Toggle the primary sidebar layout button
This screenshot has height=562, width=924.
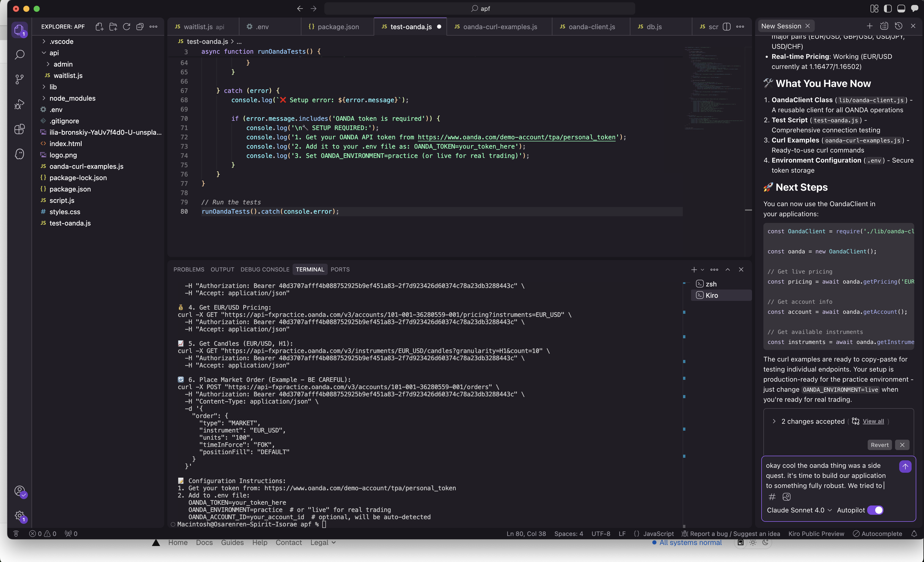[x=888, y=9]
